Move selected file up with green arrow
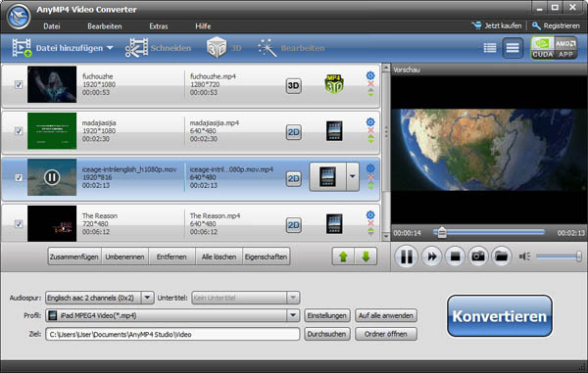This screenshot has height=373, width=588. pyautogui.click(x=343, y=256)
